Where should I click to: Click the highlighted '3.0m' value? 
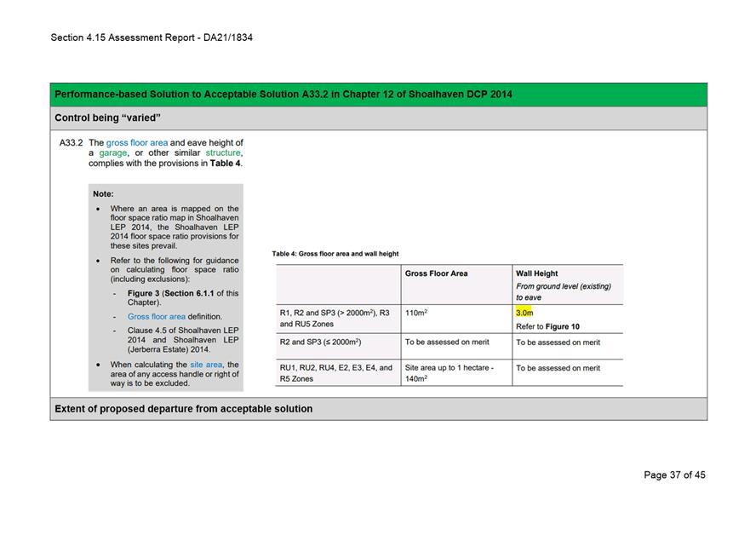coord(524,313)
